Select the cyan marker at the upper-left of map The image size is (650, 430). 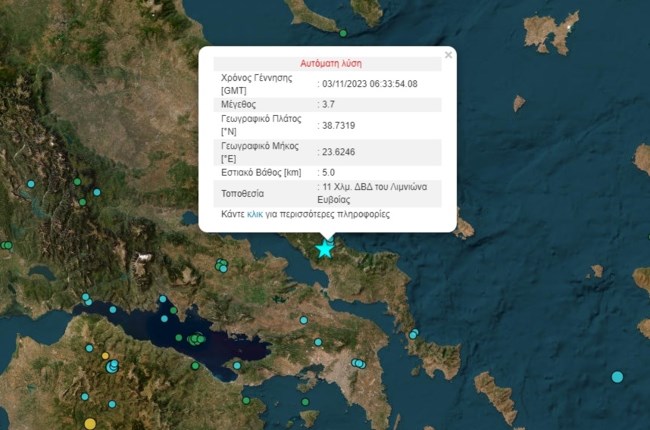coord(31,184)
